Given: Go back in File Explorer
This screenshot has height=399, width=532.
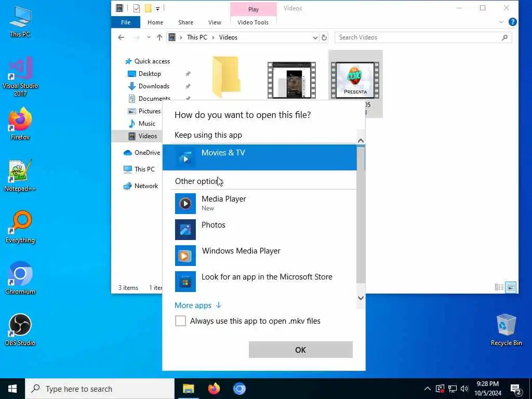Looking at the screenshot, I should pos(121,37).
